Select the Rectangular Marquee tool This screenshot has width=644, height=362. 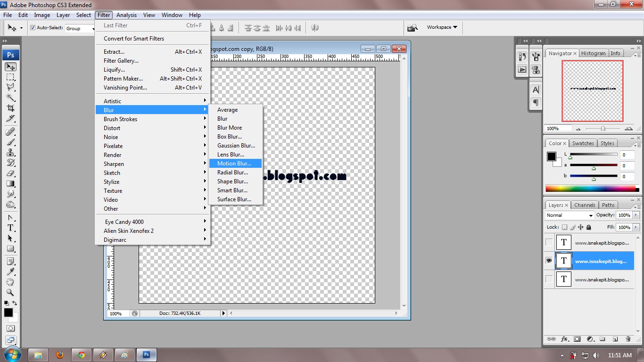tap(10, 77)
